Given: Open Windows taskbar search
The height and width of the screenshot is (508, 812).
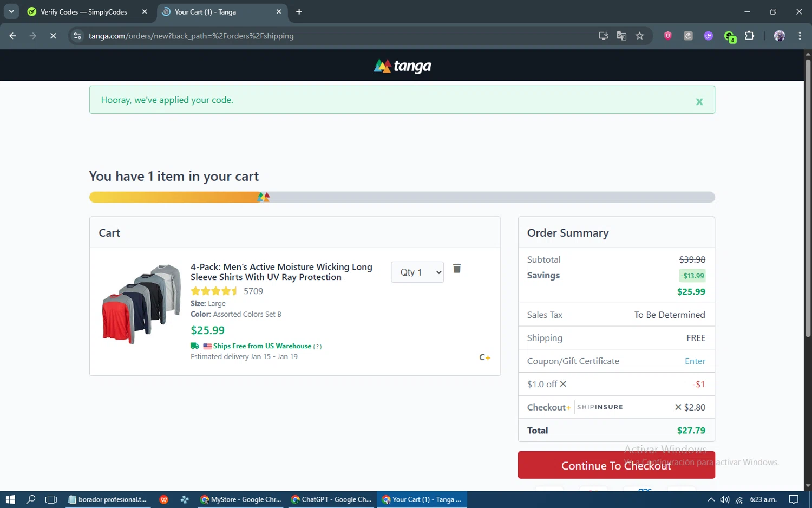Looking at the screenshot, I should 31,499.
